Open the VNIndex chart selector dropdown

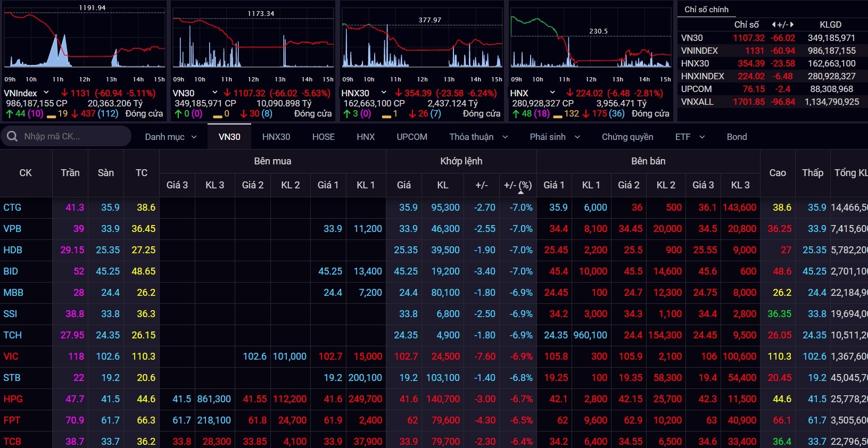(x=46, y=93)
